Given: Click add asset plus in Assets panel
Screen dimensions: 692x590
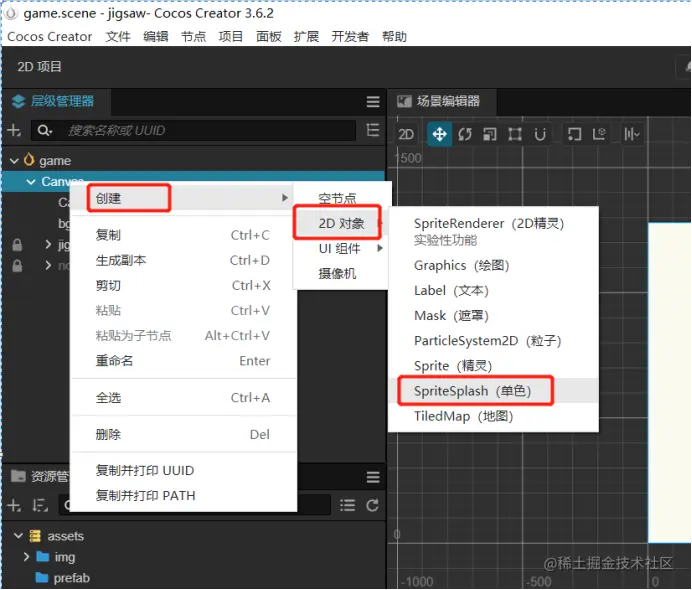Looking at the screenshot, I should click(x=14, y=505).
